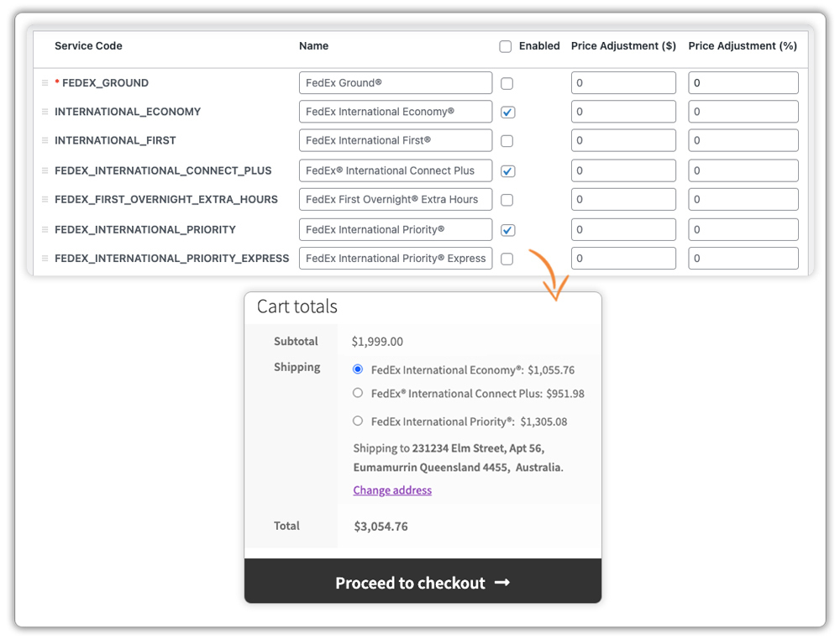840x639 pixels.
Task: Enable First Overnight Extra Hours checkbox
Action: (x=507, y=200)
